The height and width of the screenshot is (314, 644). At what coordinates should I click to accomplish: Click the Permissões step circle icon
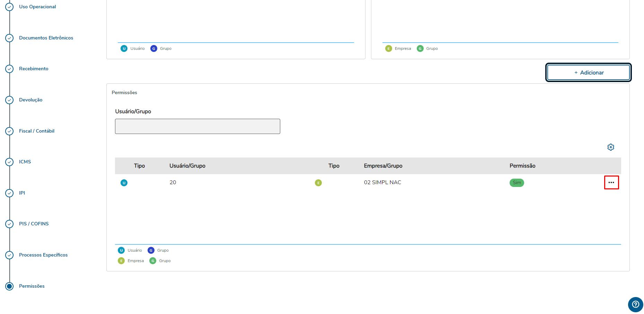coord(9,286)
